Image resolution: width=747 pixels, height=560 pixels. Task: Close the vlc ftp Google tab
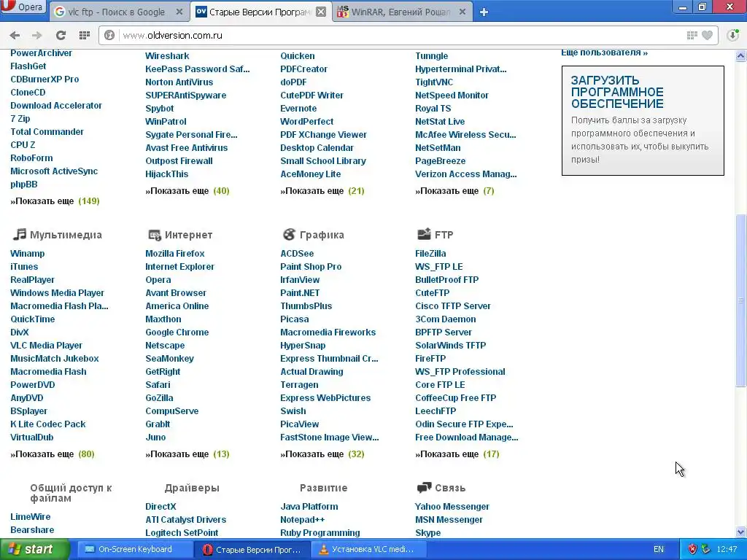(x=179, y=12)
